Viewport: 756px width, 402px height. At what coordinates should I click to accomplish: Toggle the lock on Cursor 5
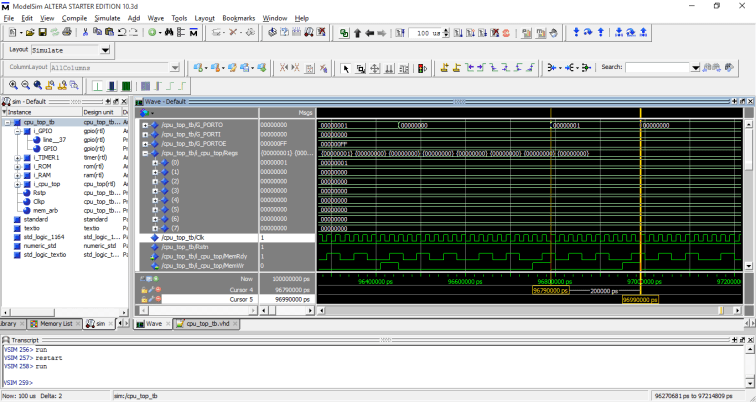(x=144, y=299)
